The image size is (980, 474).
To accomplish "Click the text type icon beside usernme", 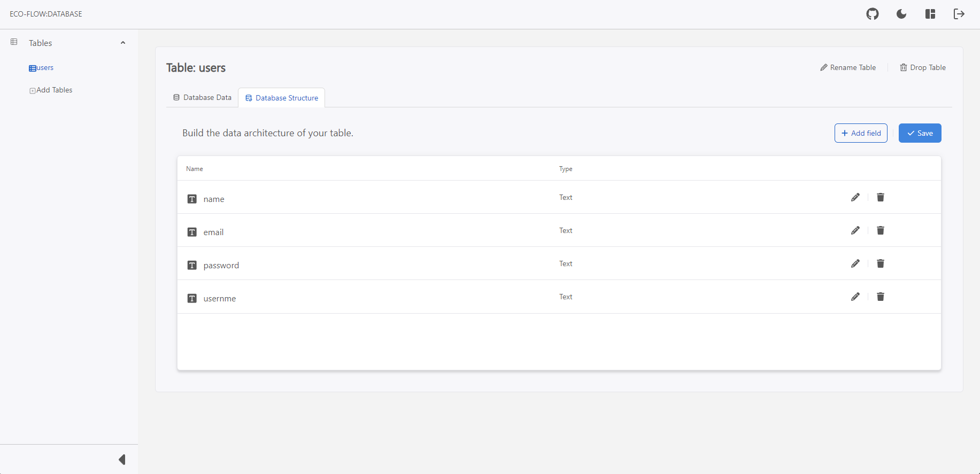I will point(192,298).
